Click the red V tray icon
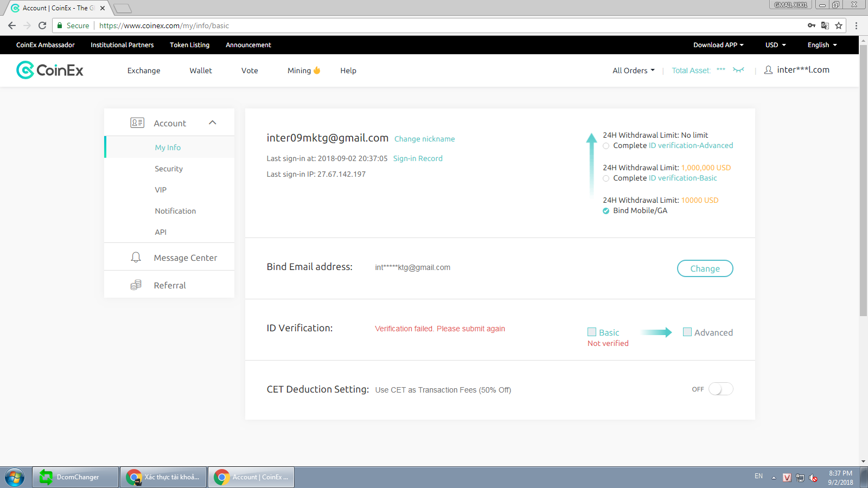This screenshot has width=868, height=488. pyautogui.click(x=787, y=478)
